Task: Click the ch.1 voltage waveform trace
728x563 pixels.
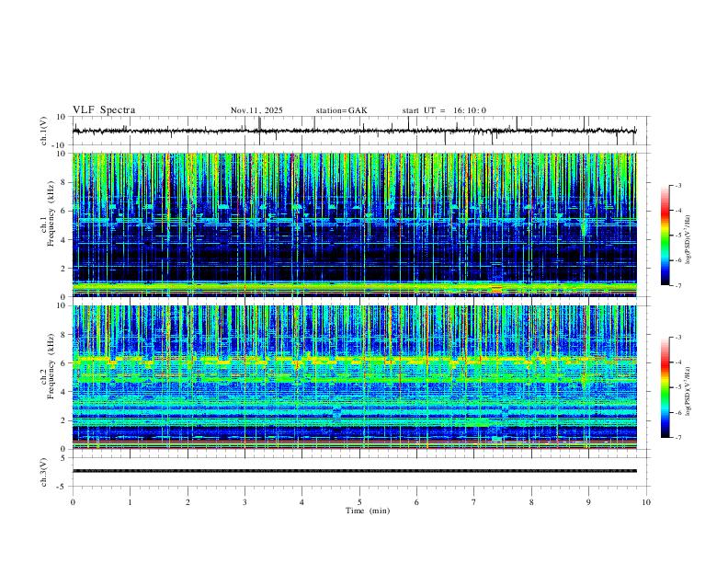Action: pos(354,131)
